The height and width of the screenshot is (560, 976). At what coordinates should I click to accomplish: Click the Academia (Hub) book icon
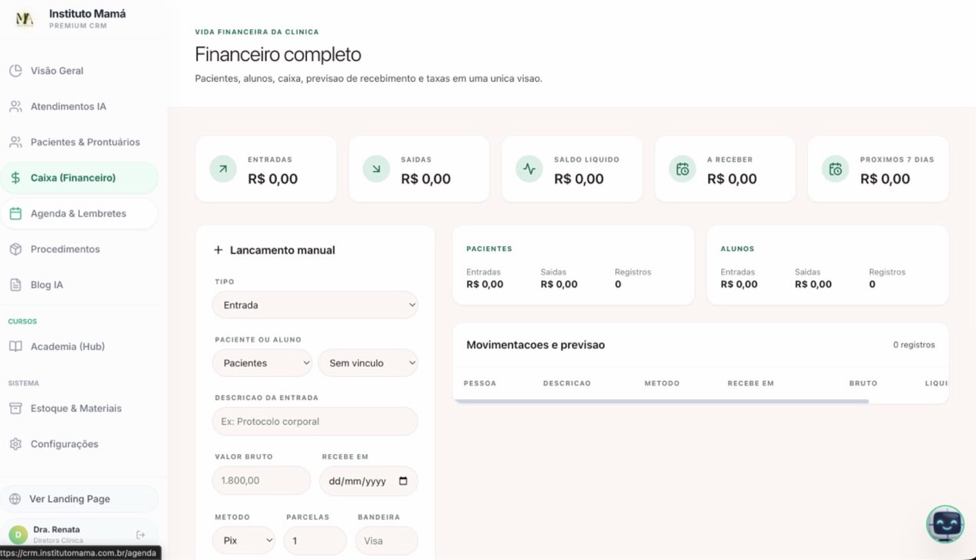tap(16, 346)
